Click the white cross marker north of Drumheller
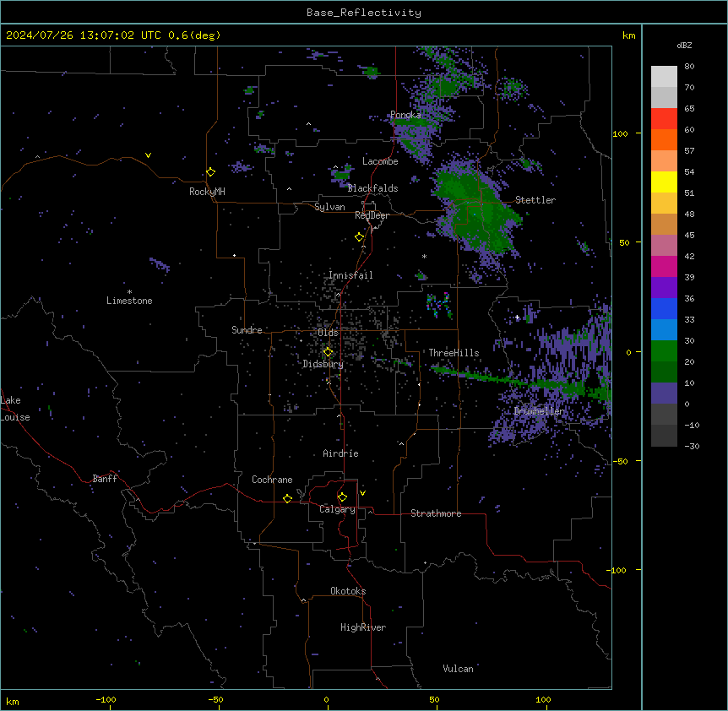 click(517, 317)
